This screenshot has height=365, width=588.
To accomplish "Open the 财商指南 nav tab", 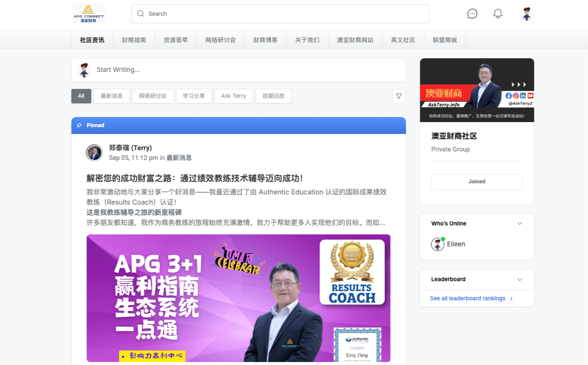I will click(134, 40).
